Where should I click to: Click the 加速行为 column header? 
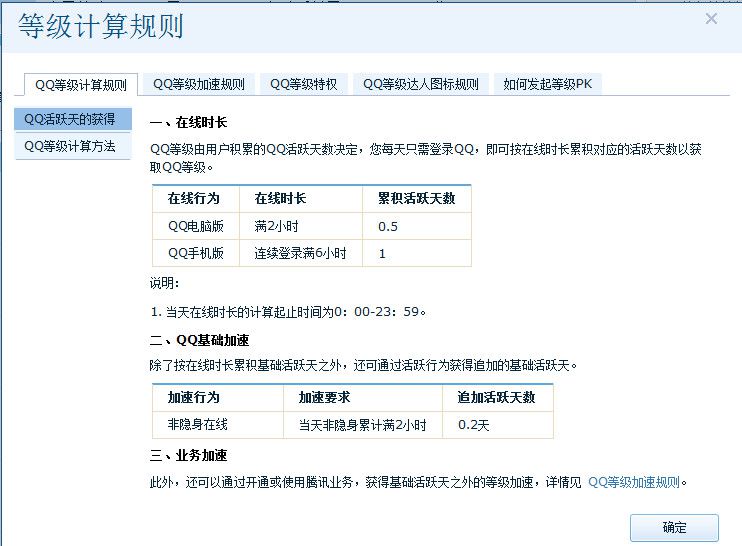(x=218, y=397)
